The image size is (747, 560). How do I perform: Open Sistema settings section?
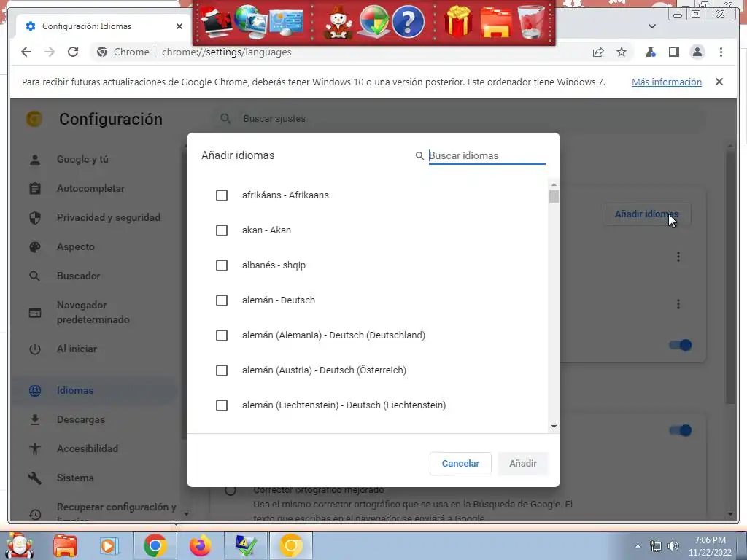(x=75, y=478)
